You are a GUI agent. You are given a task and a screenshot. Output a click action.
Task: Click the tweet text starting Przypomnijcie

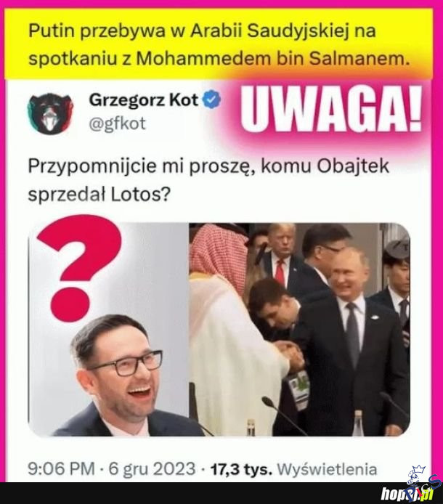click(208, 180)
